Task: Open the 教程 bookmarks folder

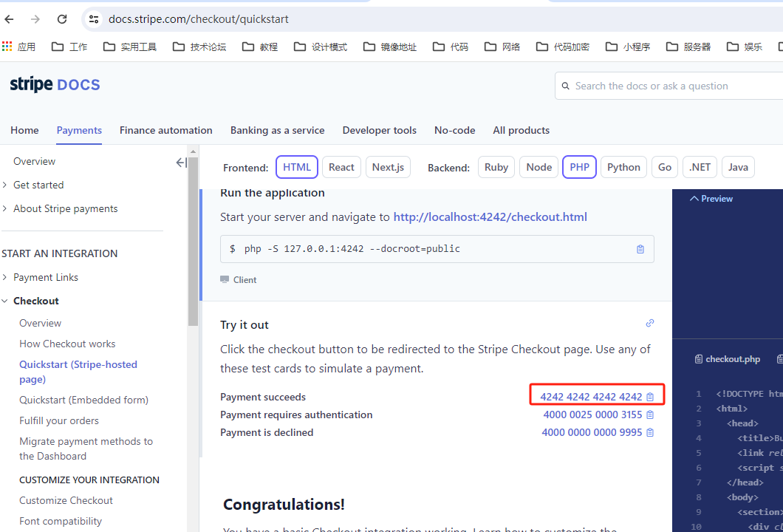Action: pyautogui.click(x=260, y=47)
